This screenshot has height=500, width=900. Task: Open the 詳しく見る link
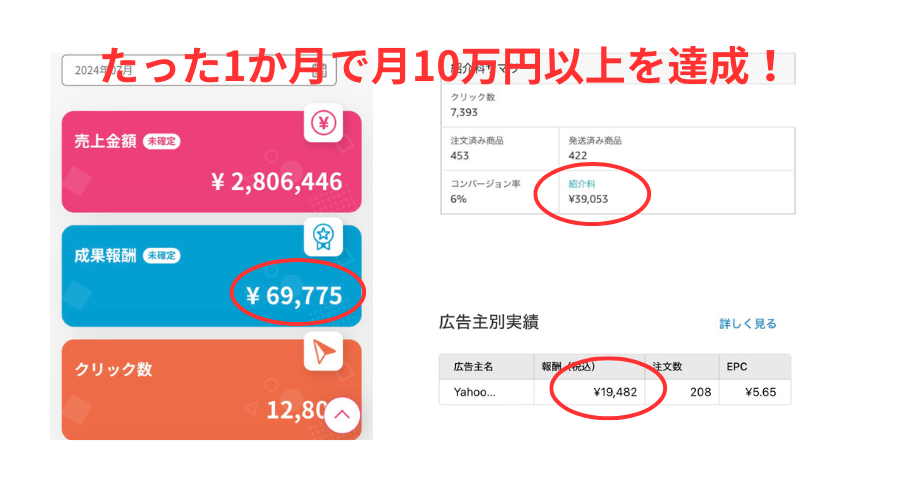coord(747,324)
